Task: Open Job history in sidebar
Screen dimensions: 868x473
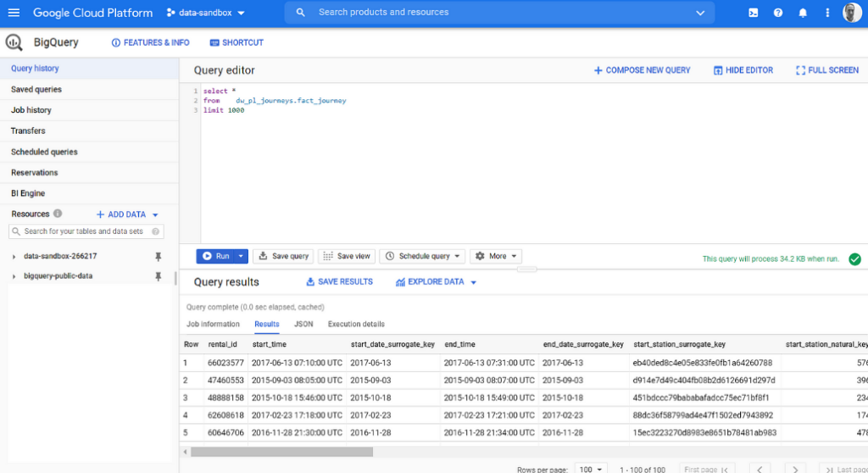Action: tap(89, 110)
